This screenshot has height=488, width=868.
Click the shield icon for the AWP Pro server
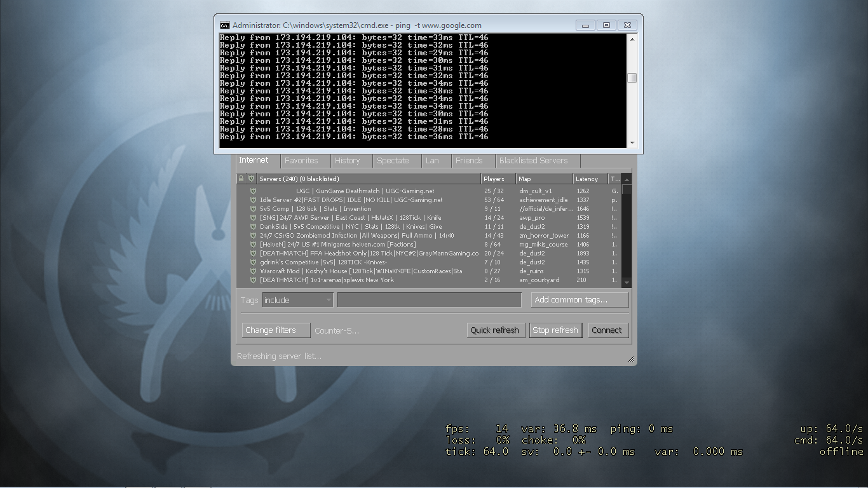coord(254,217)
